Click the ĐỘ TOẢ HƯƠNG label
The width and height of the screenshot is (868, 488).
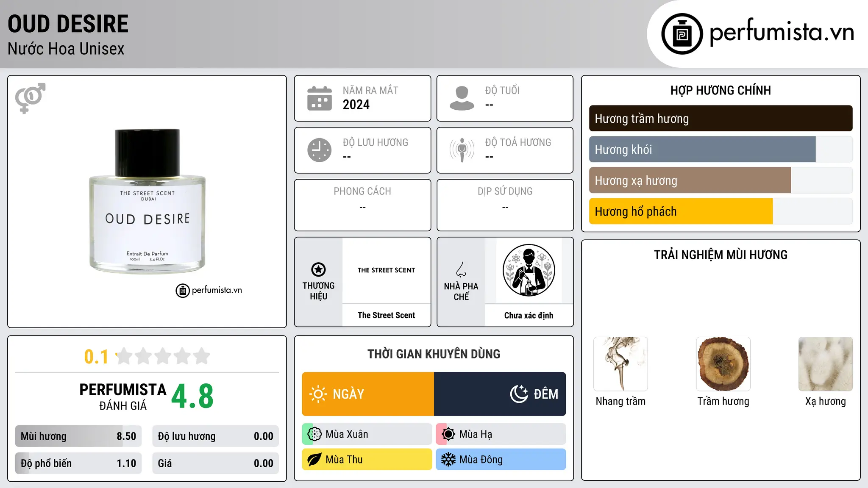coord(518,142)
